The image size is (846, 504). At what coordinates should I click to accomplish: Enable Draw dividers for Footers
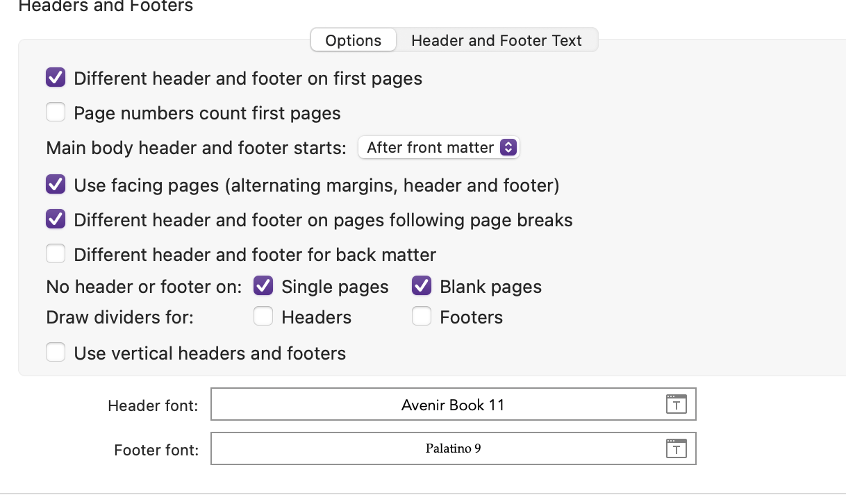422,317
